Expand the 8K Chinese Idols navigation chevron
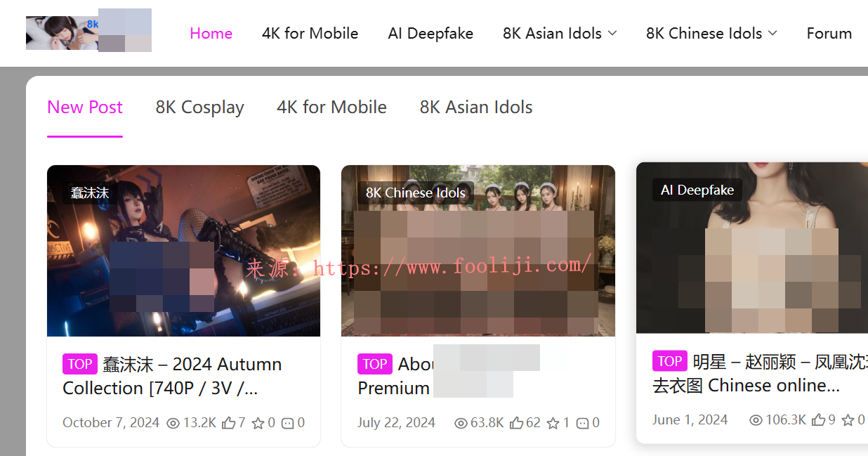868x456 pixels. pyautogui.click(x=772, y=33)
